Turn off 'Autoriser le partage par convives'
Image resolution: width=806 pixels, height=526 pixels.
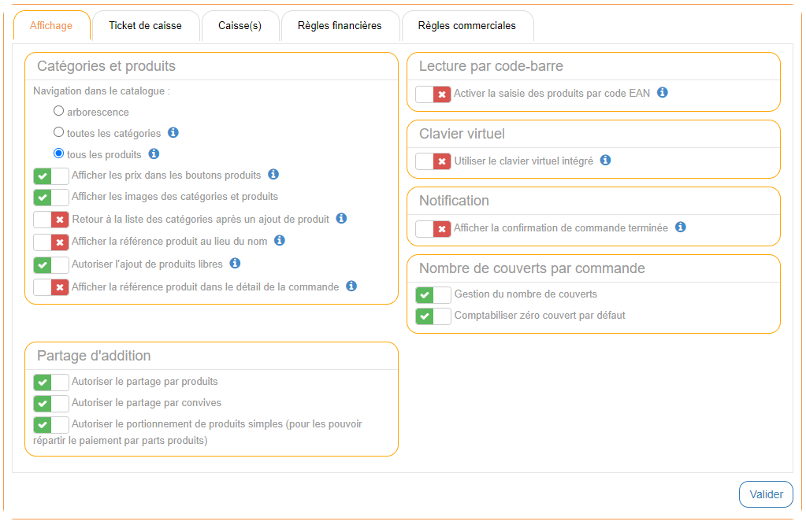click(51, 403)
